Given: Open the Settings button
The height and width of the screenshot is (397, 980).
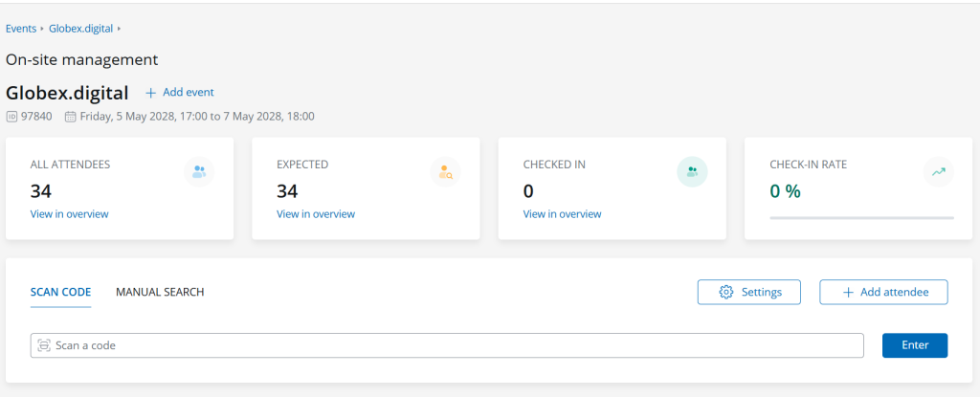Looking at the screenshot, I should (x=749, y=292).
